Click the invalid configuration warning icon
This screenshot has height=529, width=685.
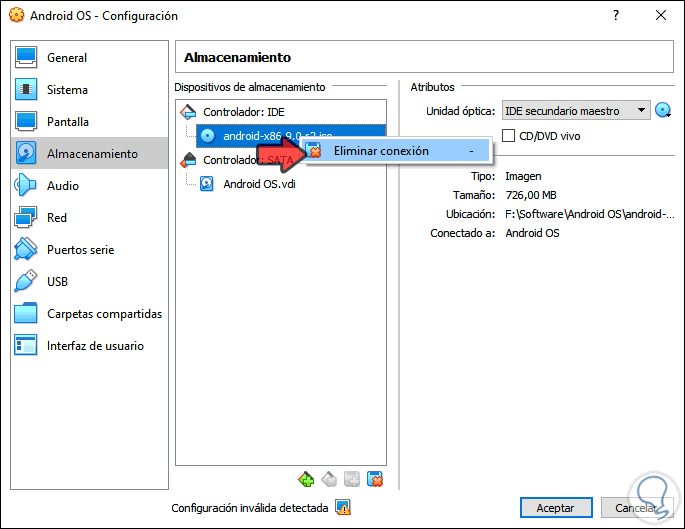click(x=343, y=508)
